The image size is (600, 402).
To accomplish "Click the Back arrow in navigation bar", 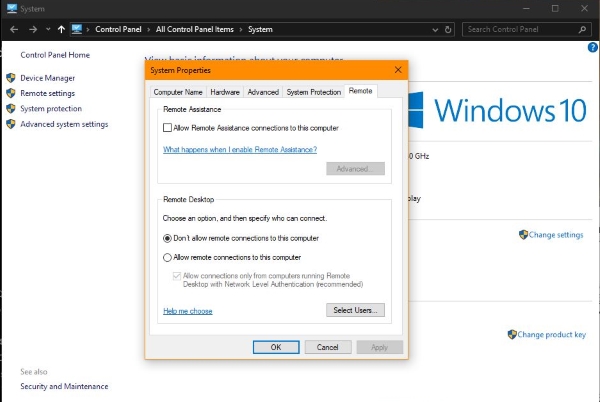I will pos(14,29).
